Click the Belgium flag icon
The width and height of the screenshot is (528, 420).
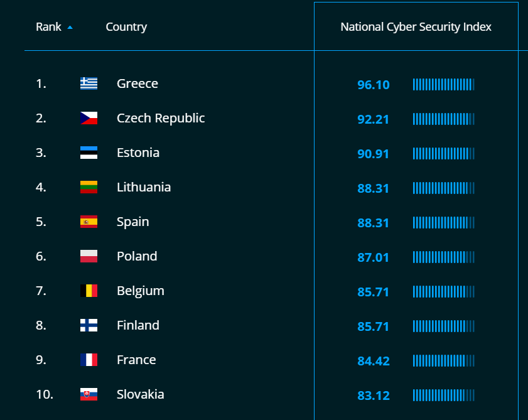89,291
